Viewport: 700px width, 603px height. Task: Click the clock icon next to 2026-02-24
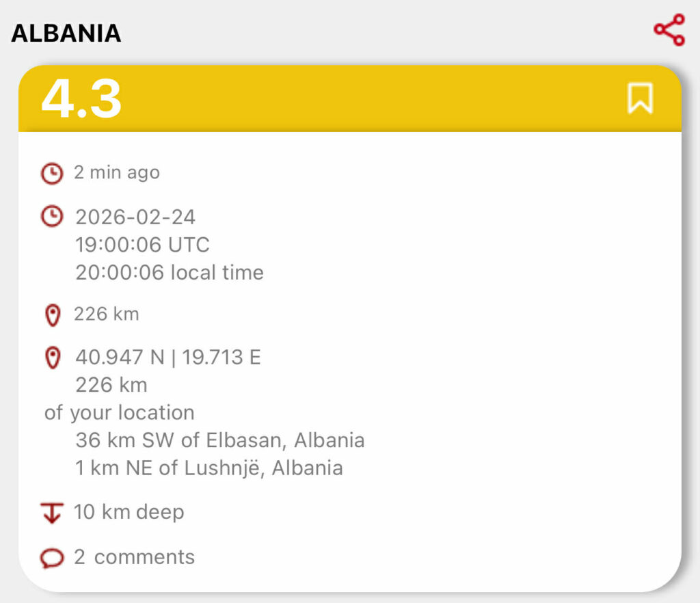51,217
